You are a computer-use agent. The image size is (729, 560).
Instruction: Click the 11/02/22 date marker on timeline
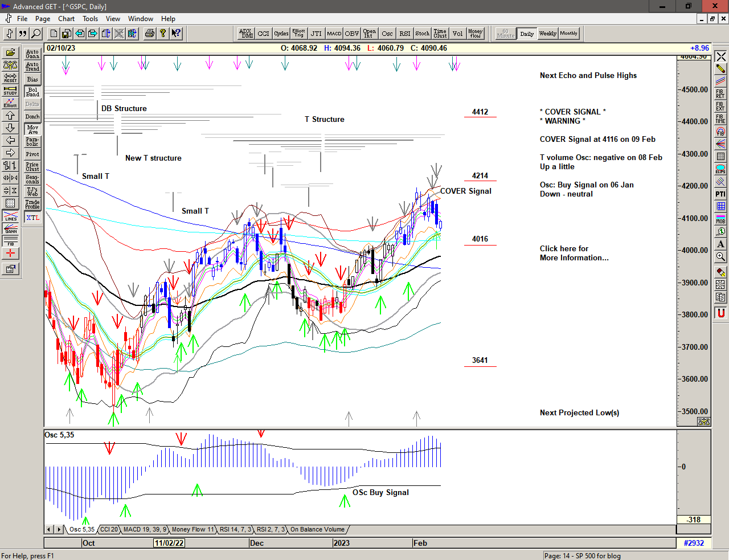(x=169, y=543)
